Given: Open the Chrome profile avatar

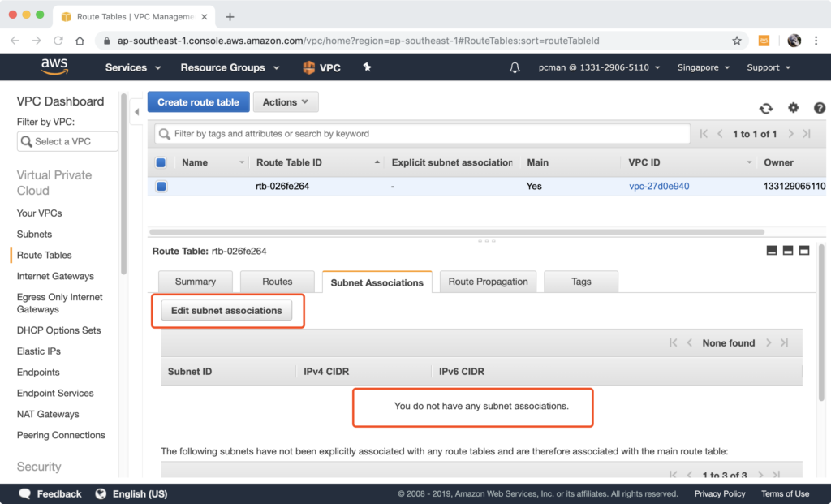Looking at the screenshot, I should pos(794,41).
